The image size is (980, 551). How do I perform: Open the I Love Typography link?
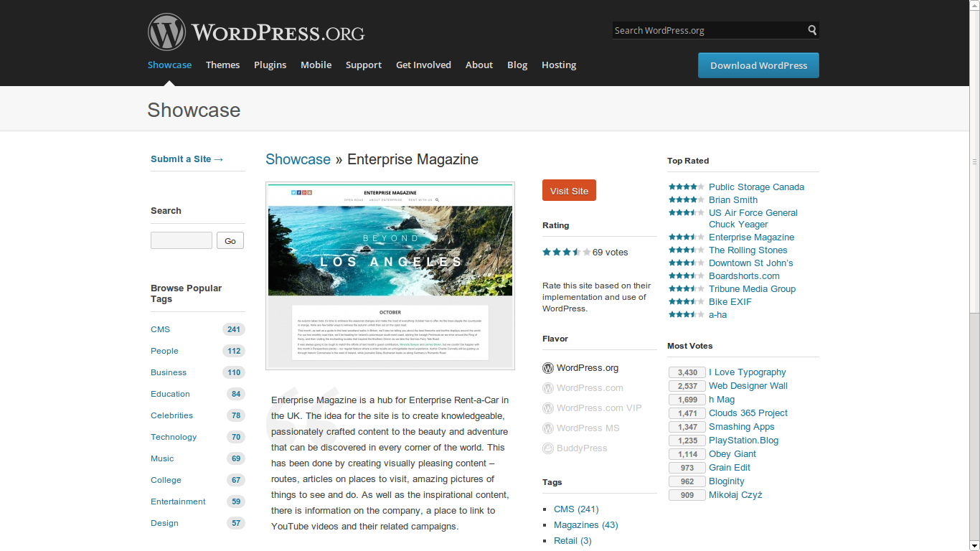(748, 372)
